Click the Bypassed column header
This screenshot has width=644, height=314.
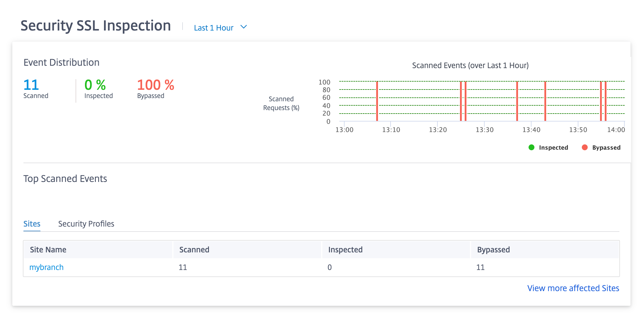tap(545, 249)
